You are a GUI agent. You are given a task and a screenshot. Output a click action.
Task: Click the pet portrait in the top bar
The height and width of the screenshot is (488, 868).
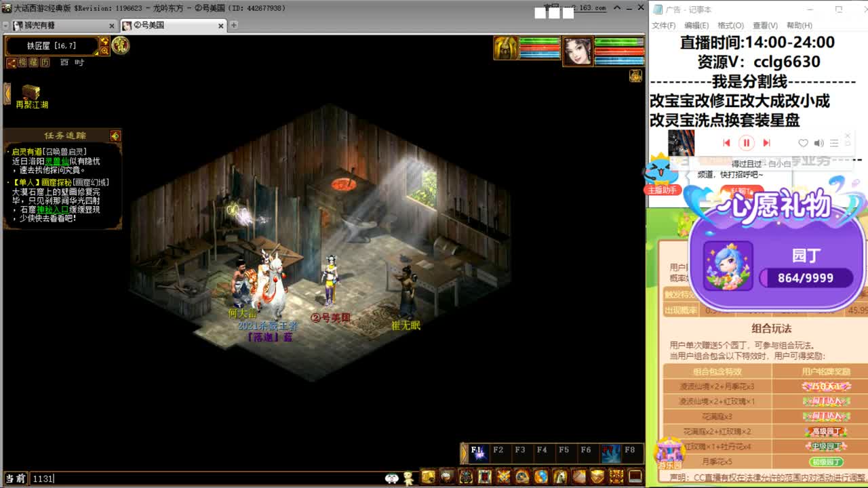506,49
